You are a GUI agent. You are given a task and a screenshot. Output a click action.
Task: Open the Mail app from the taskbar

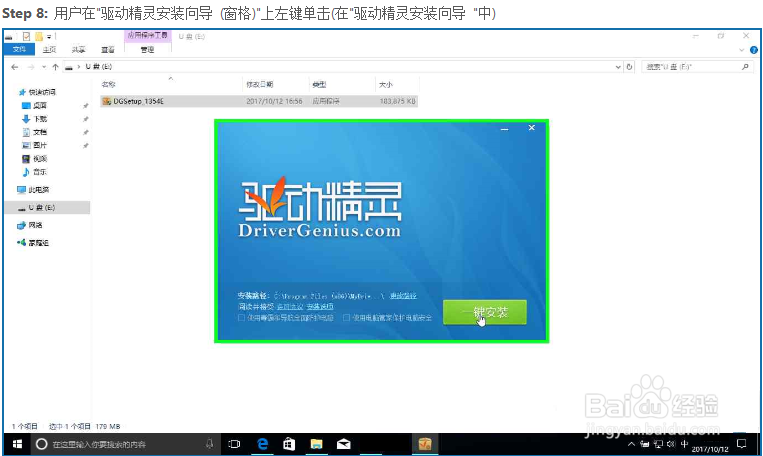click(x=344, y=444)
